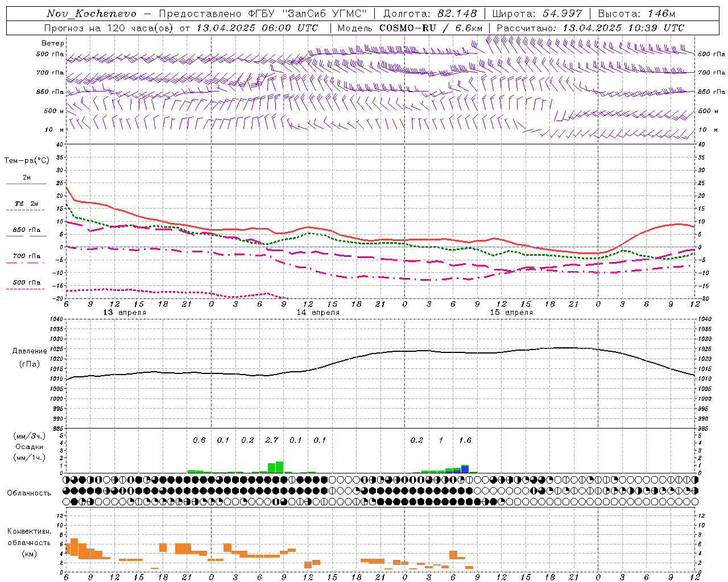Click the 1.6 precipitation amount
This screenshot has height=582, width=728.
(465, 440)
